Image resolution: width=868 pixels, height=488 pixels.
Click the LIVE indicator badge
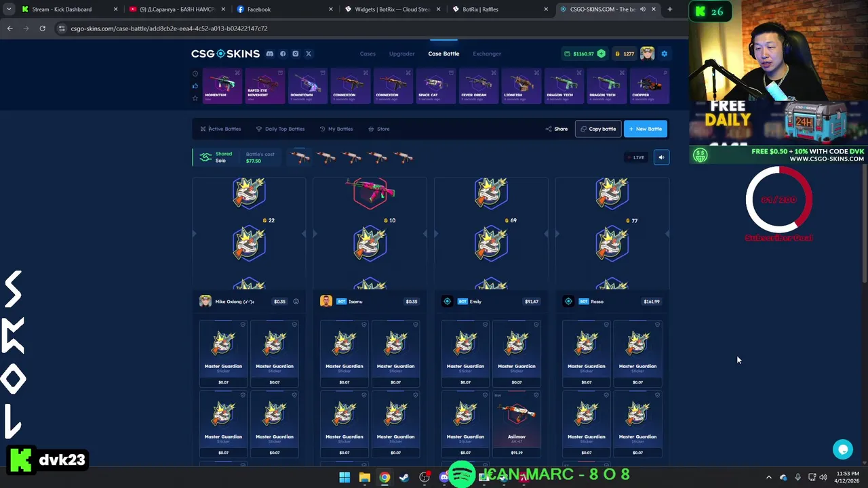point(635,157)
